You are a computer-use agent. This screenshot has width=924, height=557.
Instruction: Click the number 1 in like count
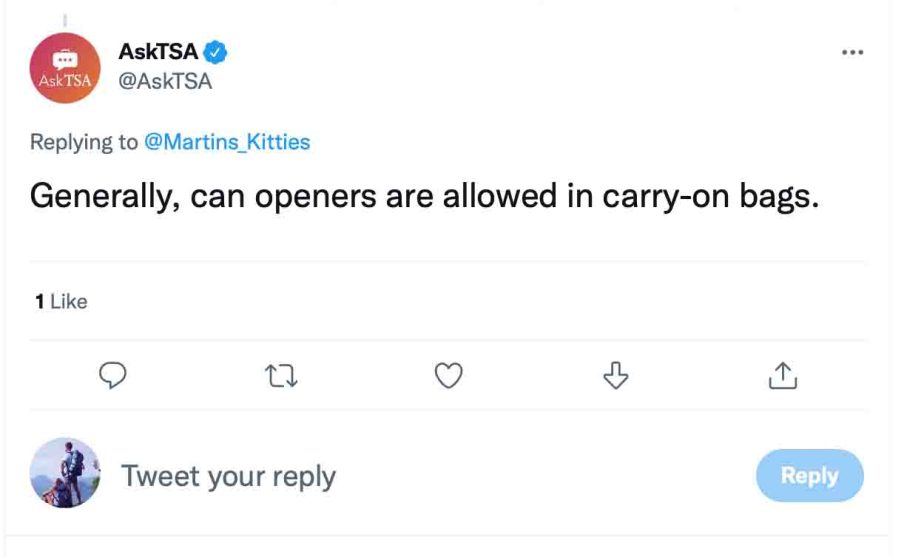(x=38, y=301)
